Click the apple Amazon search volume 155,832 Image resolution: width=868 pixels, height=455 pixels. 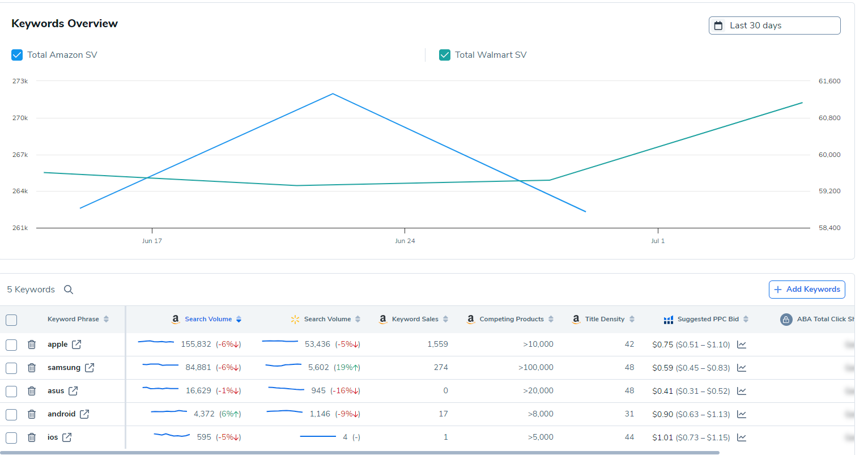[x=196, y=345]
